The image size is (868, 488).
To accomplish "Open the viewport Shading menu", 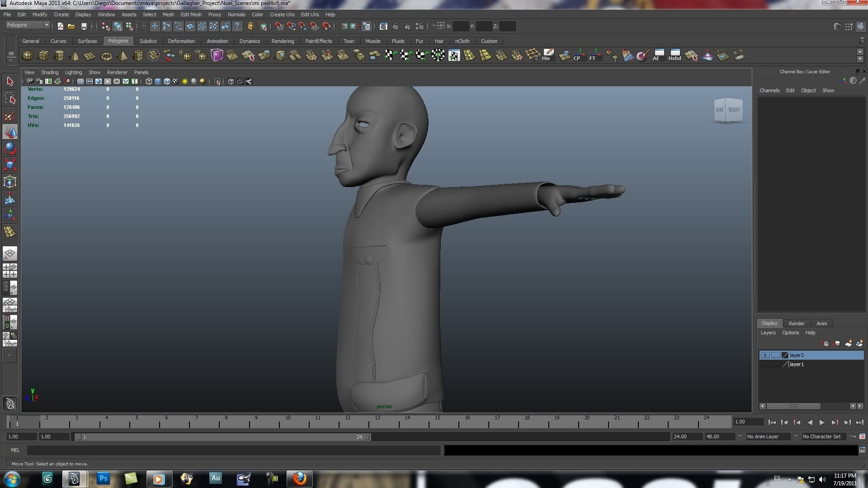I will click(50, 72).
